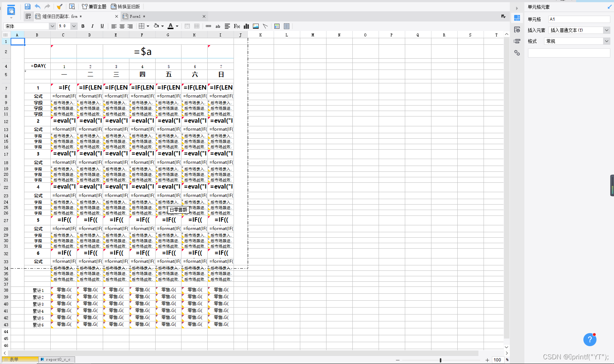Open the cell attributes panel icon
614x364 pixels.
517,29
